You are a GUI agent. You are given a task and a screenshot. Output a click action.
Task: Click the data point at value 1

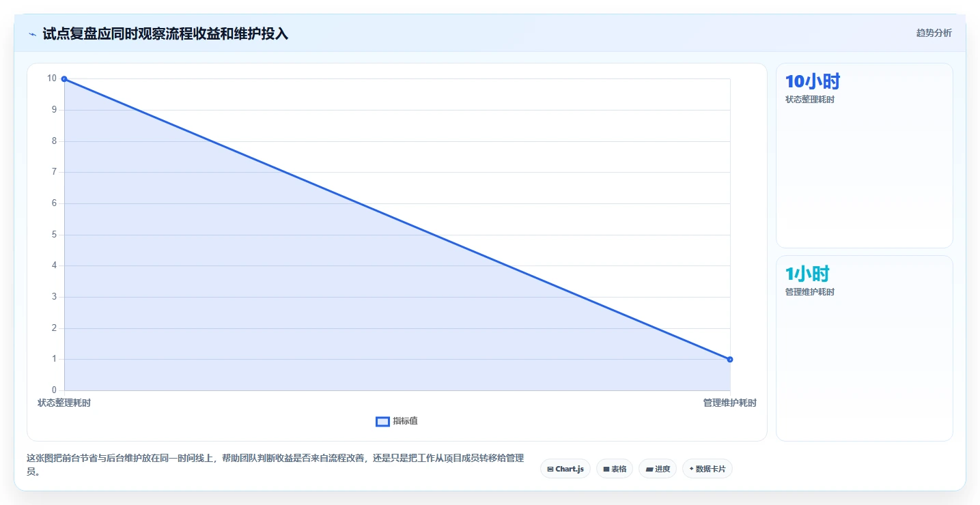click(x=730, y=360)
